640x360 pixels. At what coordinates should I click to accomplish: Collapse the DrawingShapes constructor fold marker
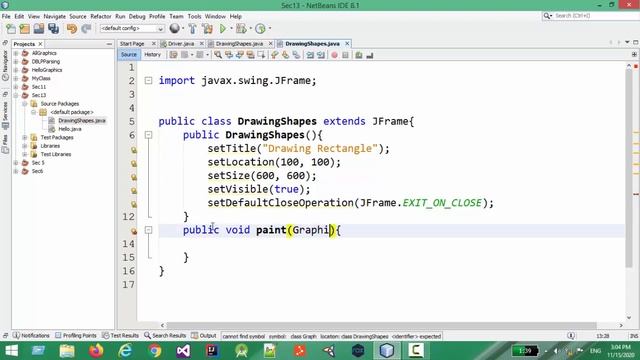149,135
